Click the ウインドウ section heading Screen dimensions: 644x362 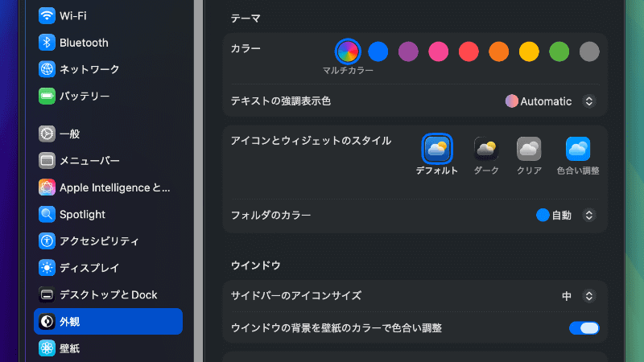coord(255,265)
